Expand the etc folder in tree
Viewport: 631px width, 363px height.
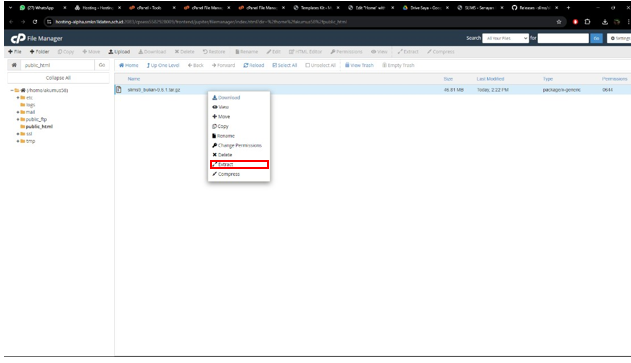(18, 98)
